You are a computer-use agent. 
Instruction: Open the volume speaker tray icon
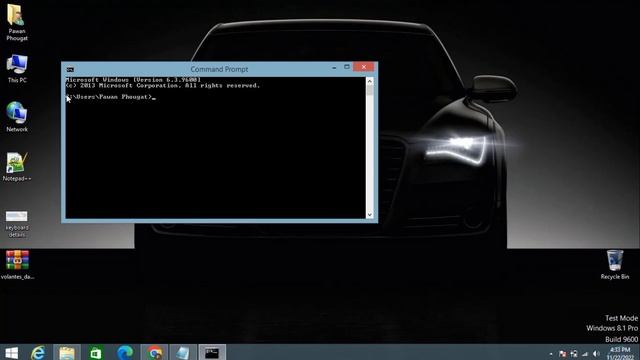tap(596, 354)
